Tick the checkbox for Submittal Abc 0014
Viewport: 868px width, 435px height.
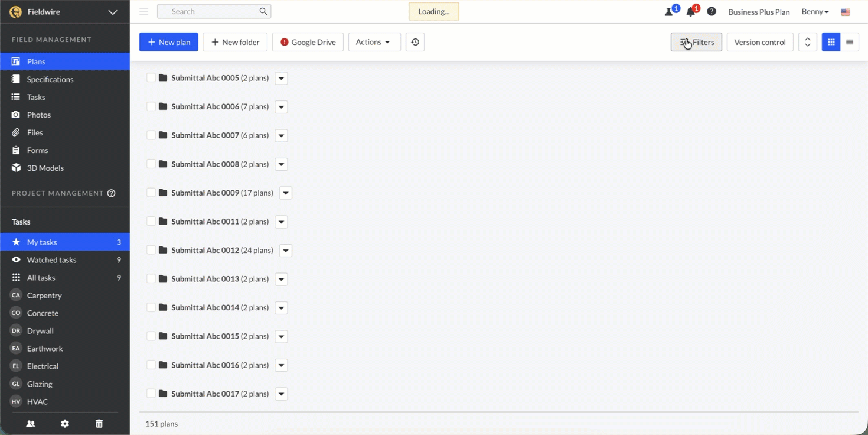coord(151,307)
